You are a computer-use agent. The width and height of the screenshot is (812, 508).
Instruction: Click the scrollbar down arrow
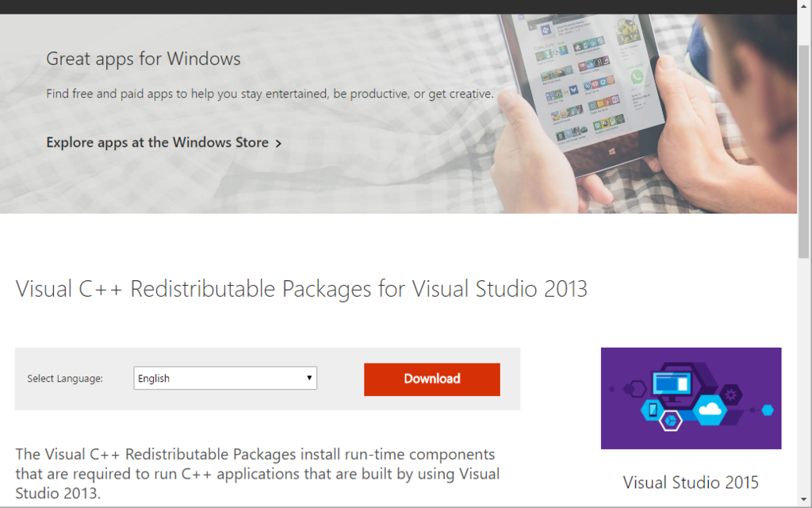pyautogui.click(x=803, y=500)
